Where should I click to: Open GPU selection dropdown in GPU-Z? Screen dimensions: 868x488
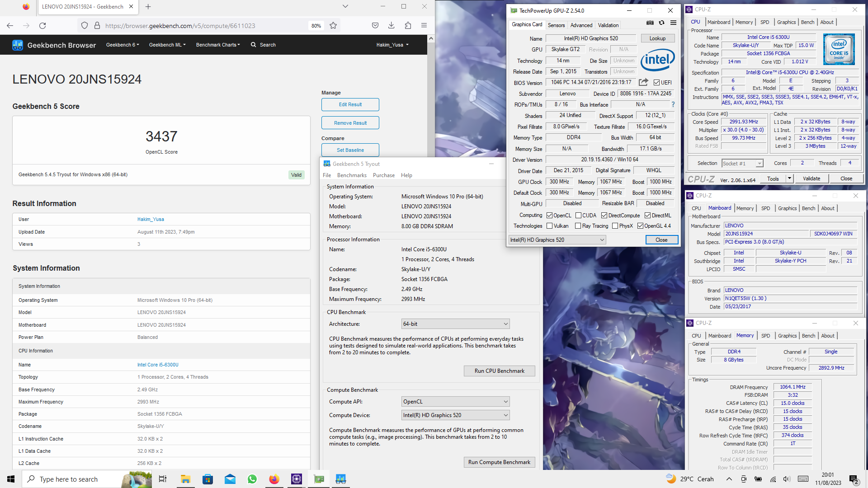(557, 240)
